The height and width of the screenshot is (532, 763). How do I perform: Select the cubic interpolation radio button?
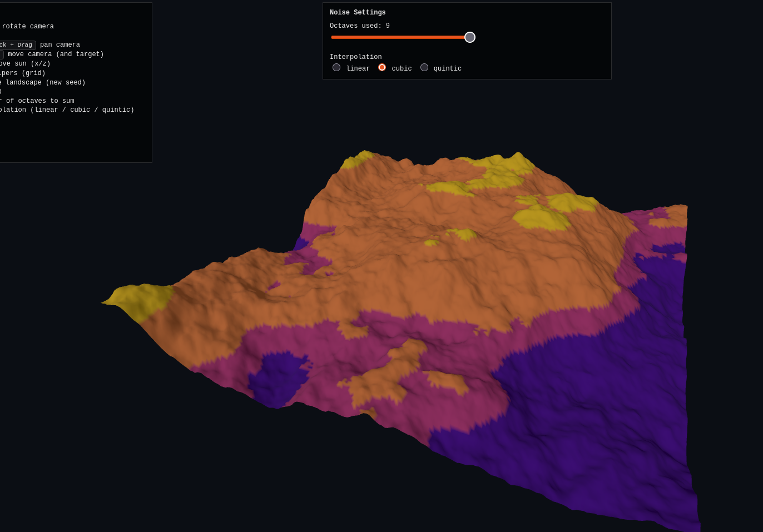[x=382, y=67]
